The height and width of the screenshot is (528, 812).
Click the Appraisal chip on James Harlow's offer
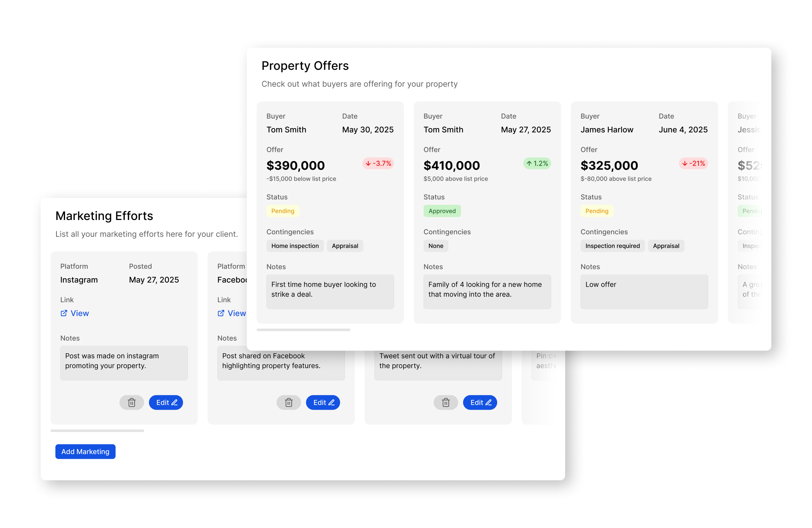coord(665,246)
